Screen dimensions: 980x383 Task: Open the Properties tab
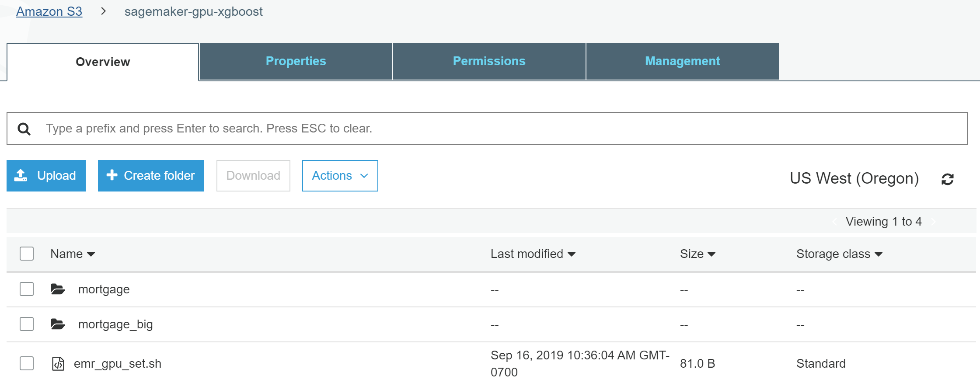(296, 61)
